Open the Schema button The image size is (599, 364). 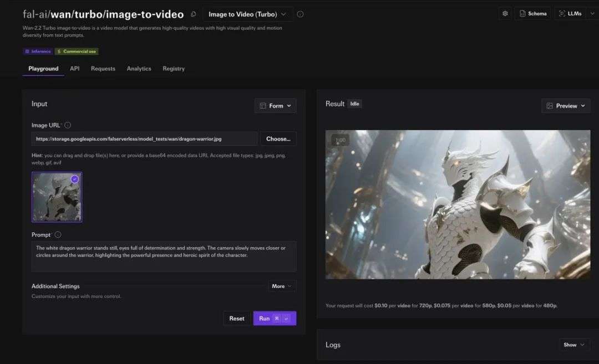coord(533,14)
